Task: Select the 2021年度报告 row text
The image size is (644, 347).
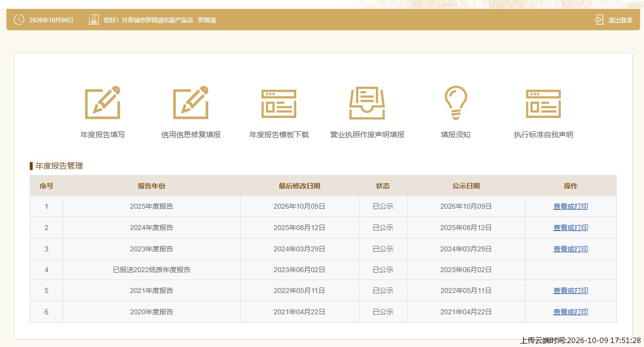Action: coord(152,290)
